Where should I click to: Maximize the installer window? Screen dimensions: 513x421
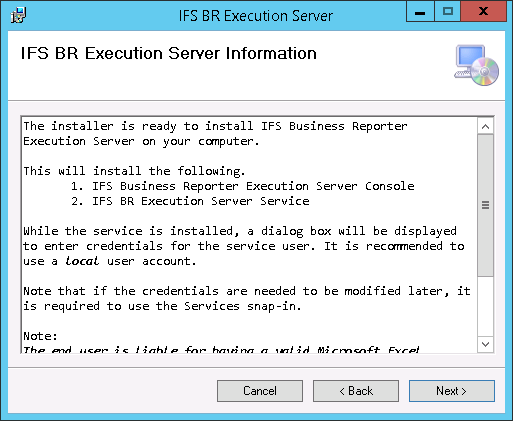[448, 12]
